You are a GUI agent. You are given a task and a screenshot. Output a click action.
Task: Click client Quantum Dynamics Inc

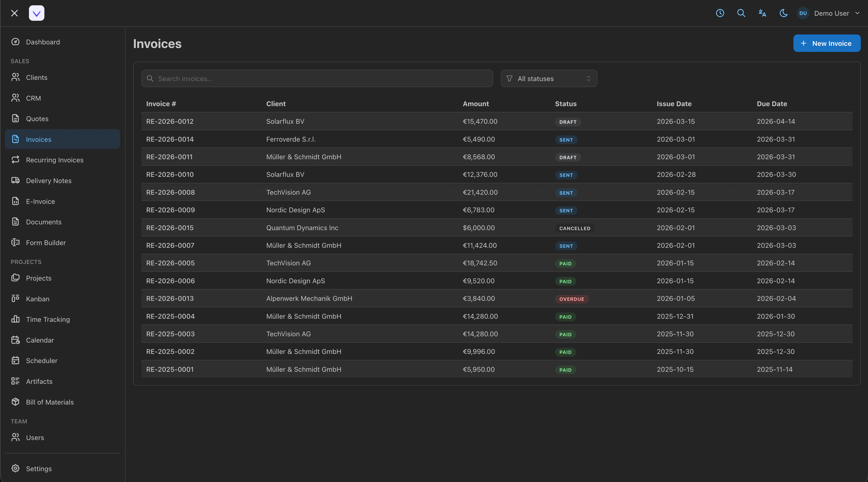[302, 227]
